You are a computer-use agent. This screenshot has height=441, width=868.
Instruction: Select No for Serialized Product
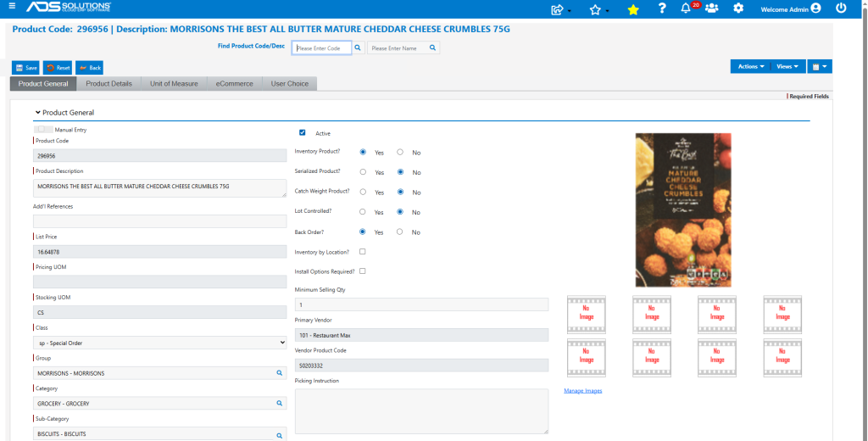coord(400,172)
